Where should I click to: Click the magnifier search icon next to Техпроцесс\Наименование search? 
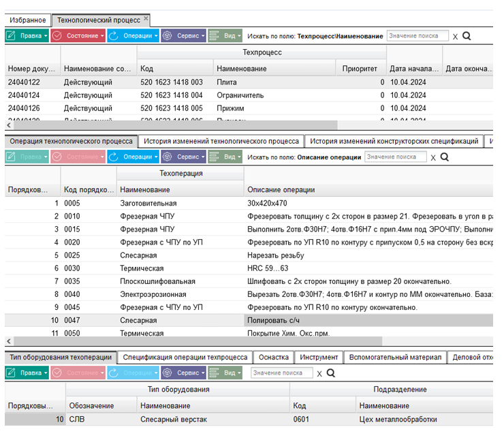[x=467, y=36]
